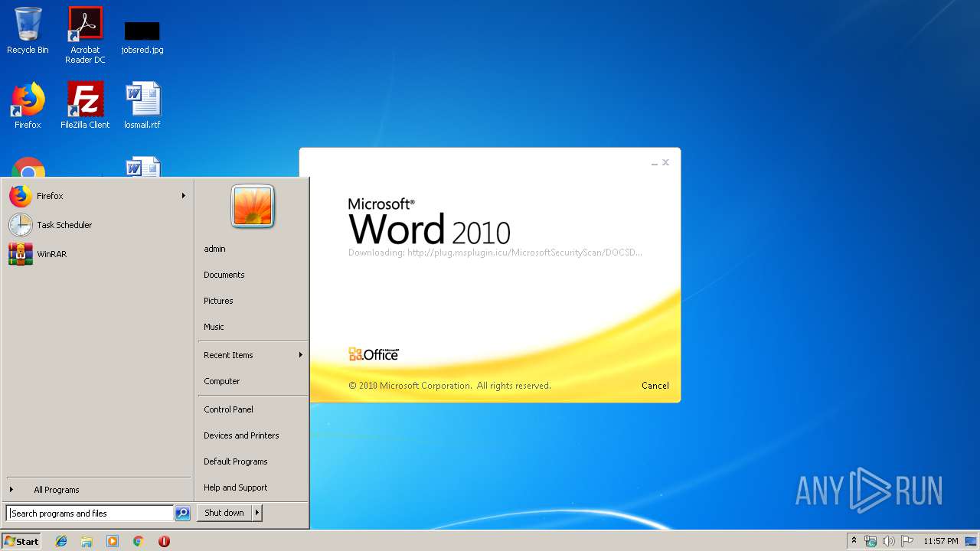980x551 pixels.
Task: Launch Task Scheduler from Start menu
Action: (98, 225)
